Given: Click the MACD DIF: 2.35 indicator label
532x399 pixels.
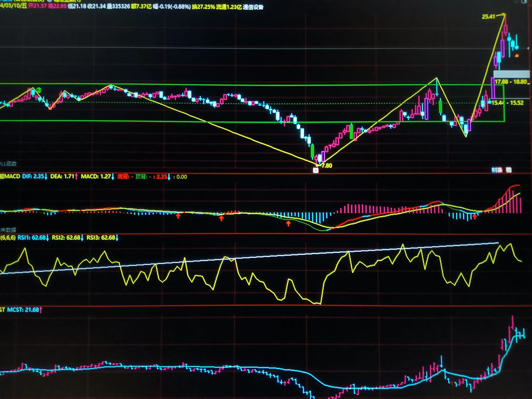Looking at the screenshot, I should click(x=33, y=176).
